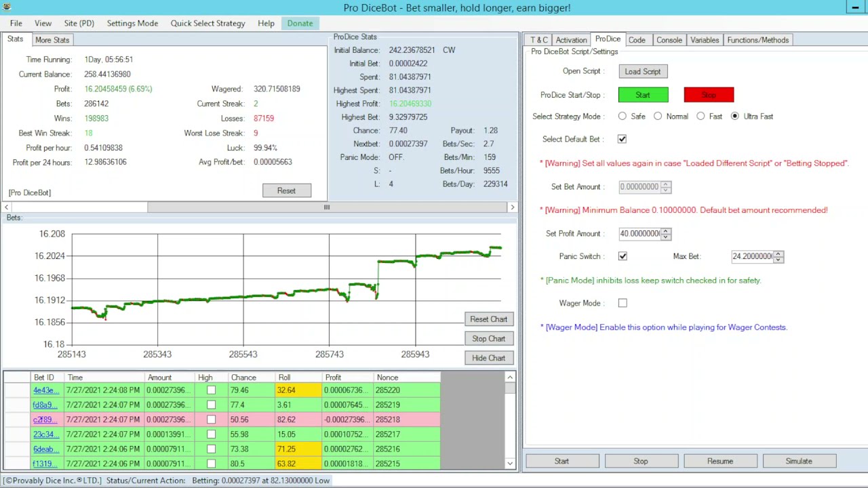Click the Set Profit Amount field

[x=639, y=233]
